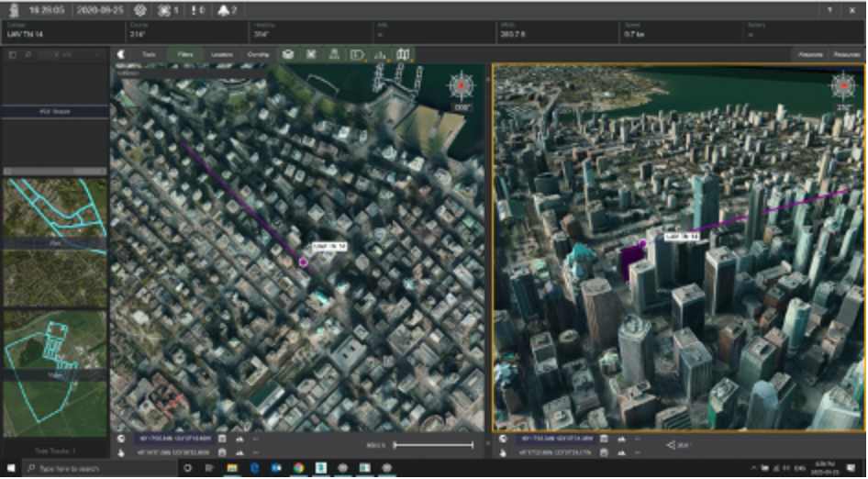Image resolution: width=868 pixels, height=479 pixels.
Task: Open the Locations menu
Action: [x=221, y=54]
